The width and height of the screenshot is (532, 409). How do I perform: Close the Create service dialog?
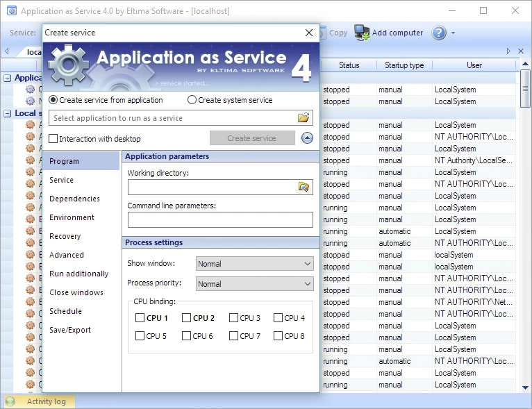click(x=309, y=33)
